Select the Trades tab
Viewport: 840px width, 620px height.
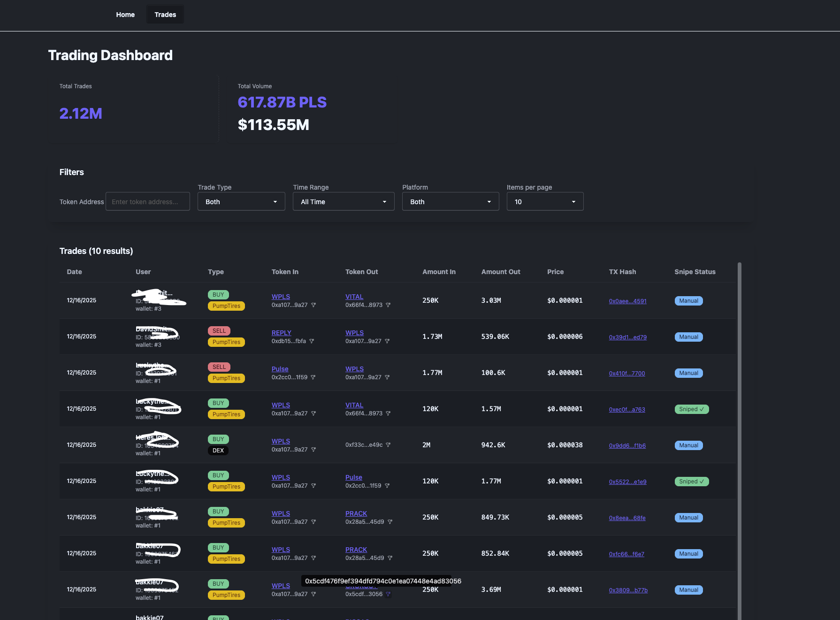tap(165, 15)
